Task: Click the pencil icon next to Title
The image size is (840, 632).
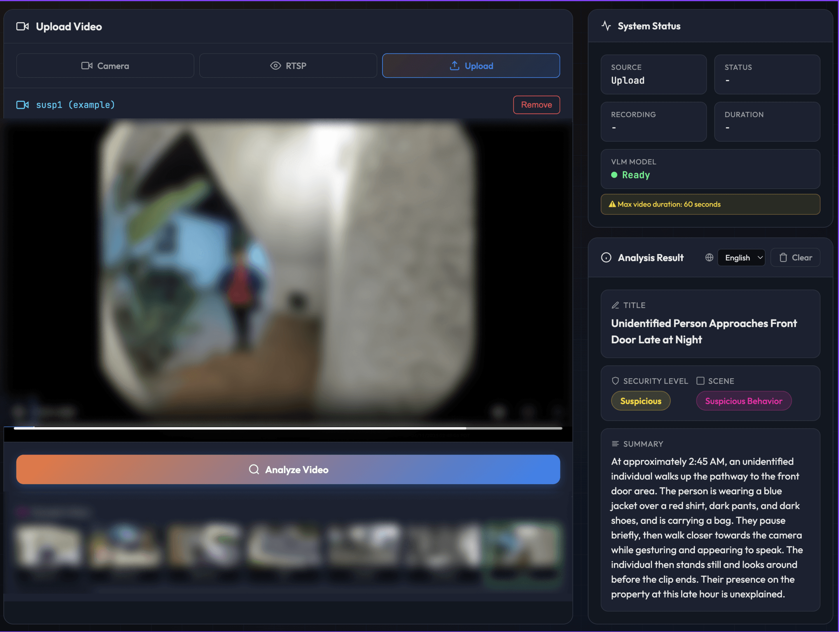Action: [x=615, y=305]
